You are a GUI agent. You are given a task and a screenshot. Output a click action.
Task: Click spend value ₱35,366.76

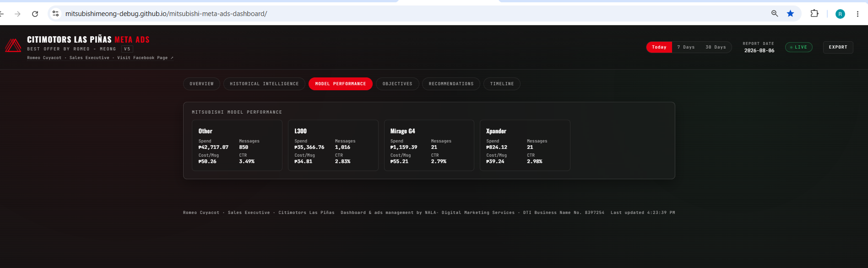[x=309, y=148]
